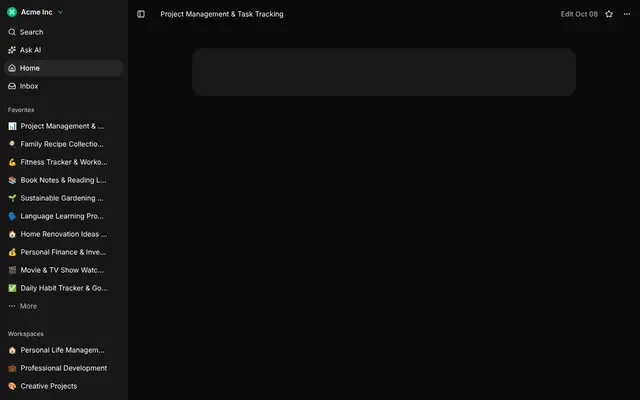640x400 pixels.
Task: Open Personal Life Management workspace
Action: pos(63,350)
